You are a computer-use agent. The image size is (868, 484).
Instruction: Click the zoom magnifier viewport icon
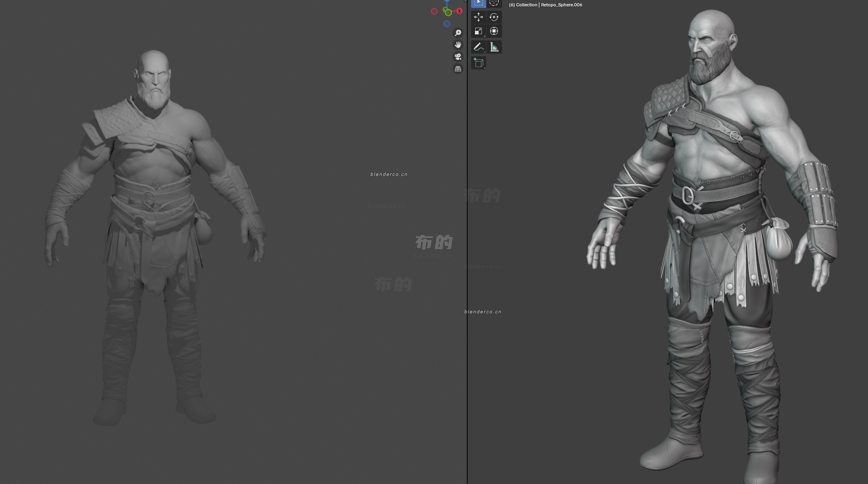(x=458, y=33)
